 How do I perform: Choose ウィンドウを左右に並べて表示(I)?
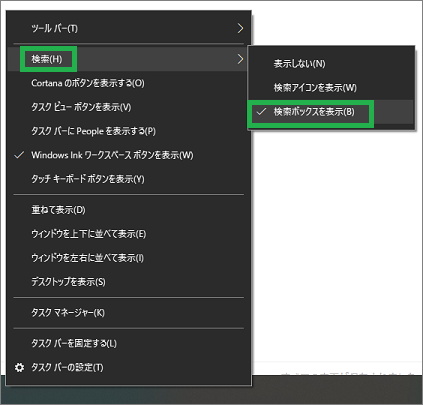click(x=129, y=258)
